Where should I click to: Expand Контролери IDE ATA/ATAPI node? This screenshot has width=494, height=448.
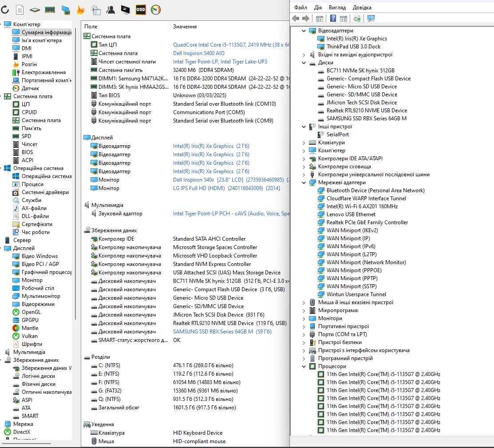point(304,159)
